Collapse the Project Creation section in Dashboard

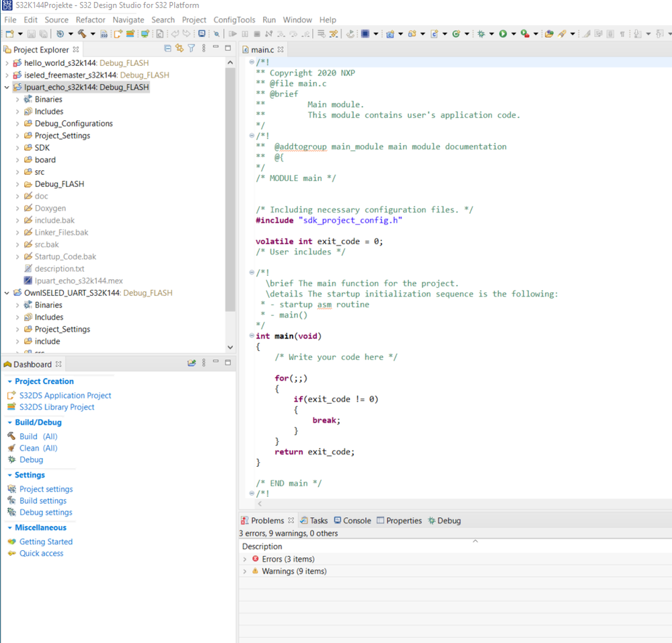pos(9,381)
